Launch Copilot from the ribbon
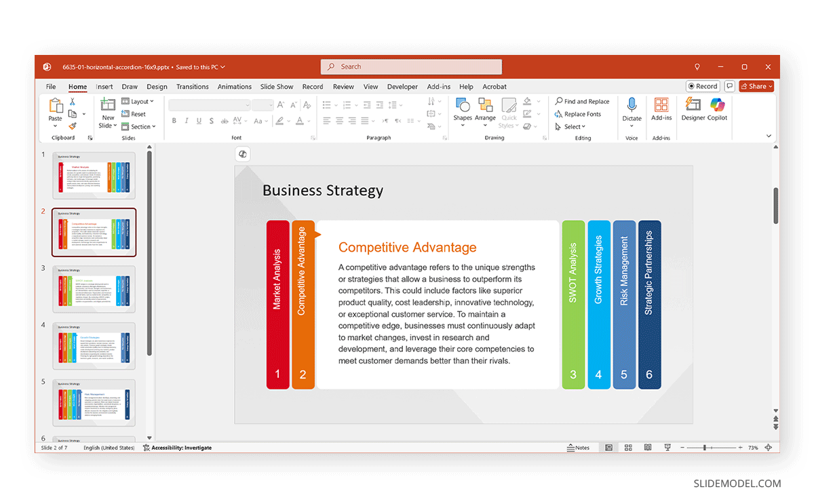This screenshot has height=504, width=814. [x=717, y=109]
